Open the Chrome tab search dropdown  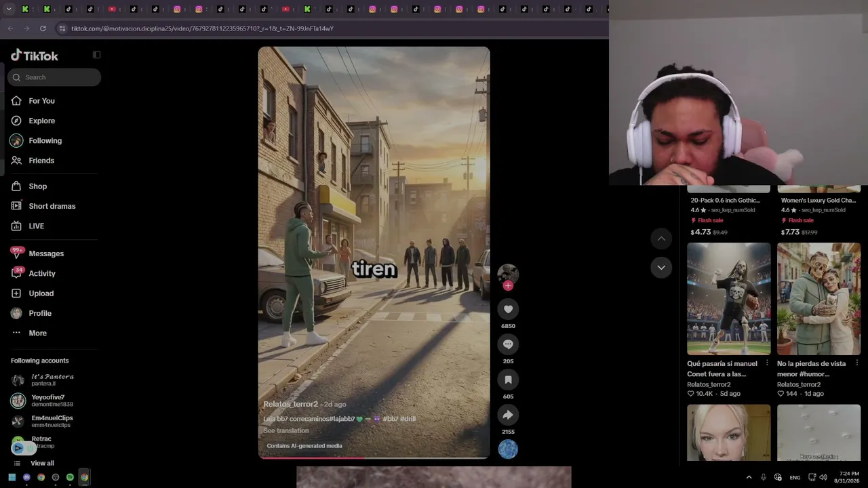pyautogui.click(x=9, y=9)
